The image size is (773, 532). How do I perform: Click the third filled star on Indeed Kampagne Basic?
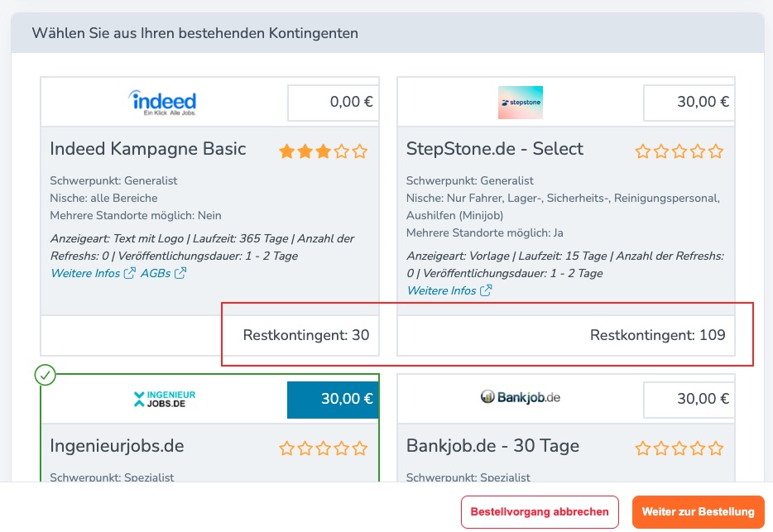[324, 151]
